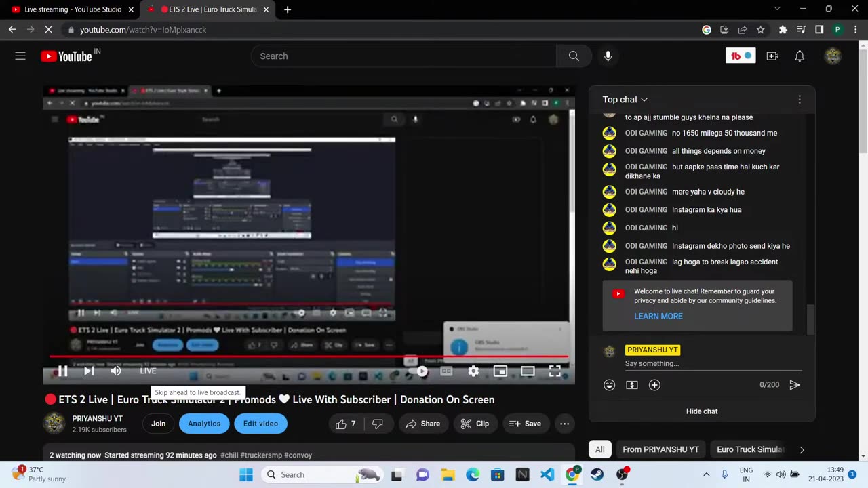Toggle theater mode view
This screenshot has height=488, width=868.
[x=528, y=371]
